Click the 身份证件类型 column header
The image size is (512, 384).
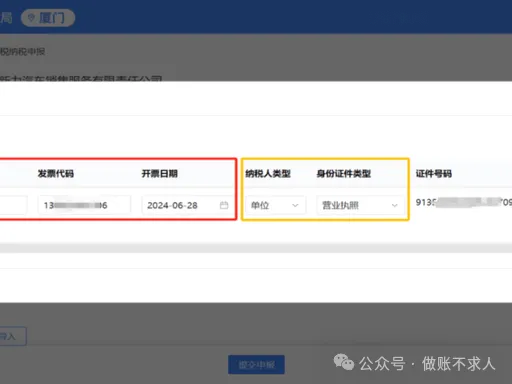click(344, 174)
